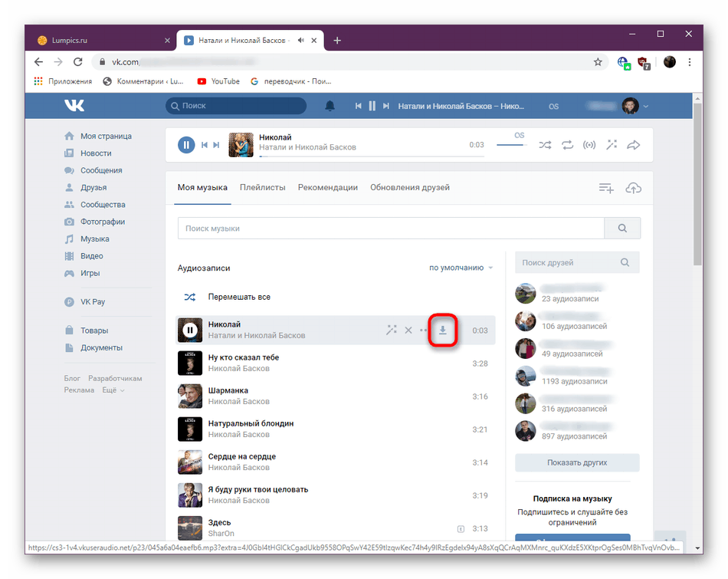Reload the page in Chrome
Screen dimensions: 728x579
click(78, 62)
